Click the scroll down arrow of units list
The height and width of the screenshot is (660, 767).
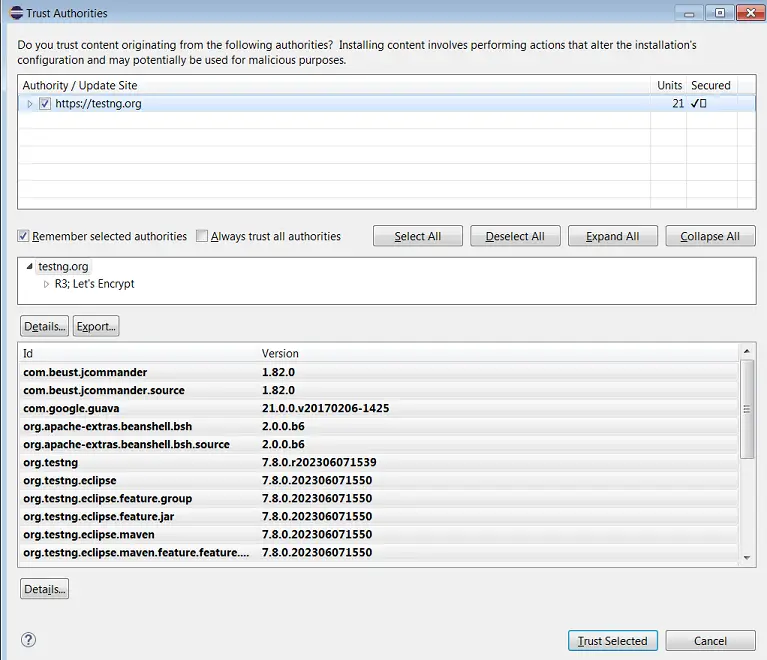pyautogui.click(x=746, y=557)
